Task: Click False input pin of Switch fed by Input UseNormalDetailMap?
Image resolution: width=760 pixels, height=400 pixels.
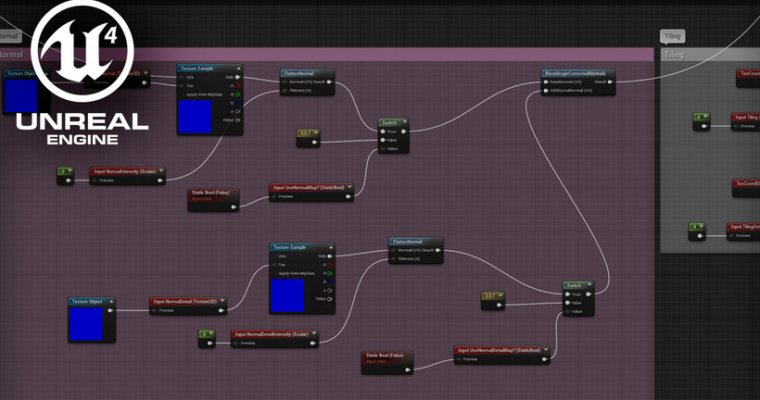Action: click(x=568, y=303)
